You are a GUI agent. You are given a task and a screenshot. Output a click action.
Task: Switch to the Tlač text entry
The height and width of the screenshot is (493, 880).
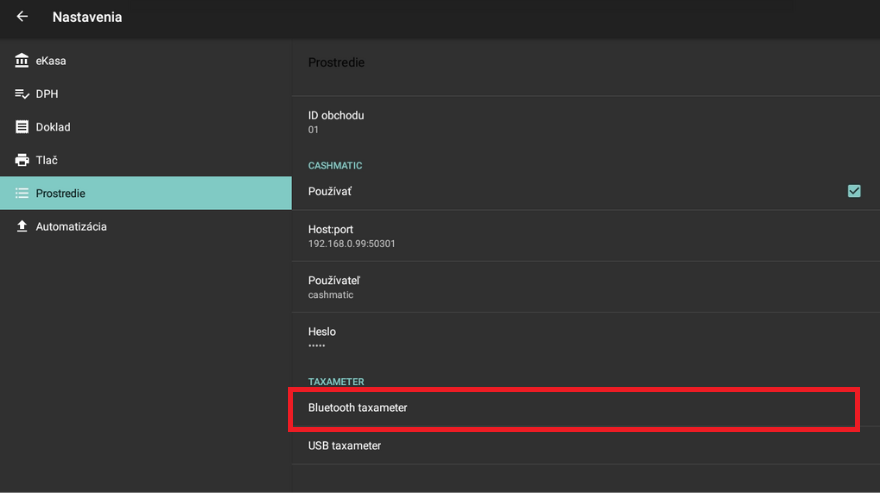click(x=47, y=160)
